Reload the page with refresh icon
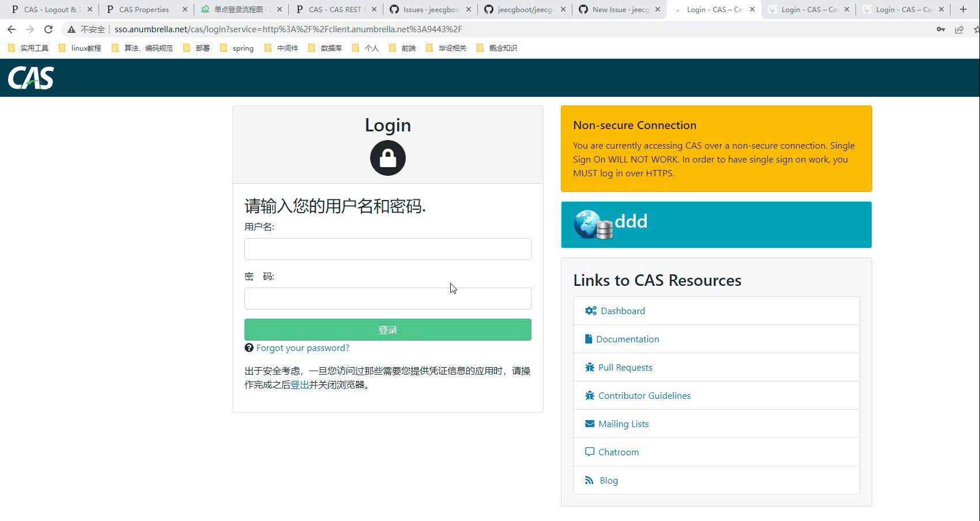980x521 pixels. (48, 29)
